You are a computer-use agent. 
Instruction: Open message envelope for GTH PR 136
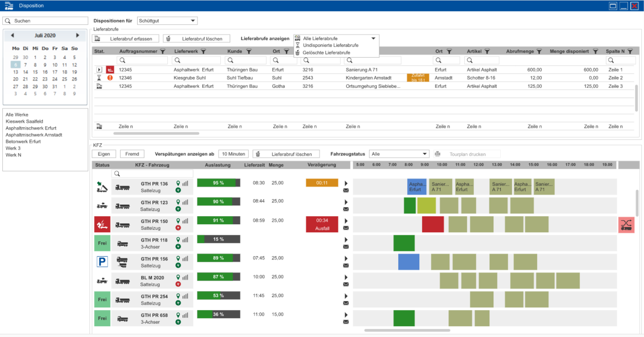tap(346, 190)
